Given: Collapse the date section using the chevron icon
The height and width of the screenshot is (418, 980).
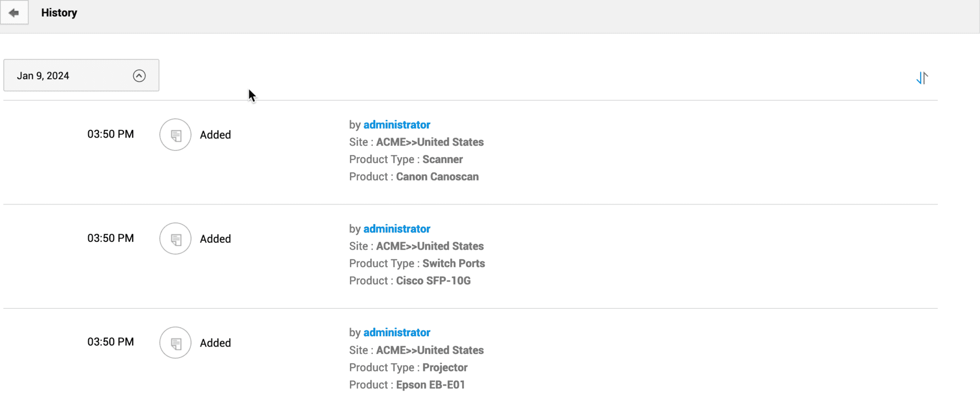Looking at the screenshot, I should 139,76.
